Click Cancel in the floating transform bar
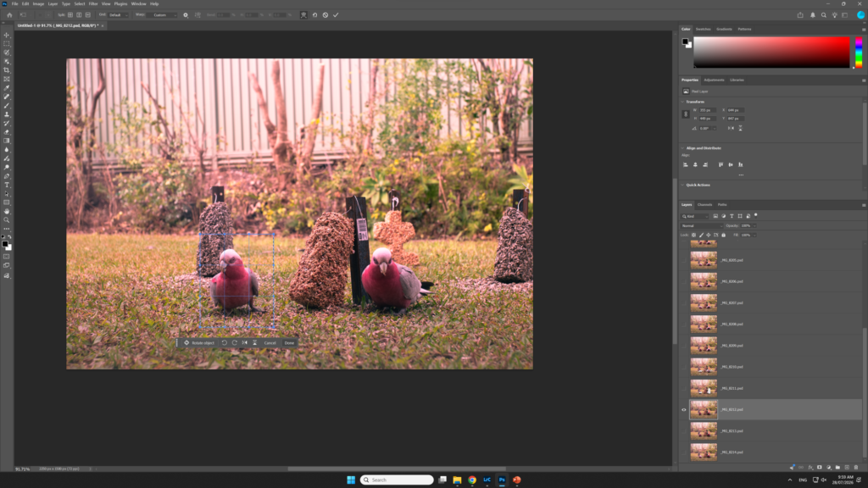The image size is (868, 488). [270, 343]
